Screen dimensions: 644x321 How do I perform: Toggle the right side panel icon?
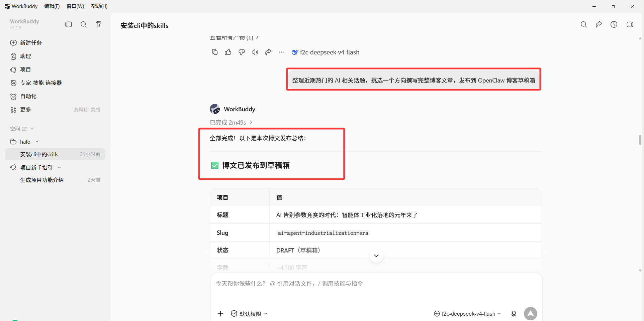[x=630, y=24]
